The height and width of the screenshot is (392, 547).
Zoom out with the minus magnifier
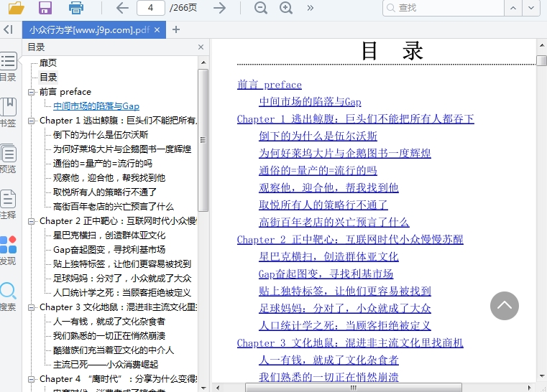(260, 8)
